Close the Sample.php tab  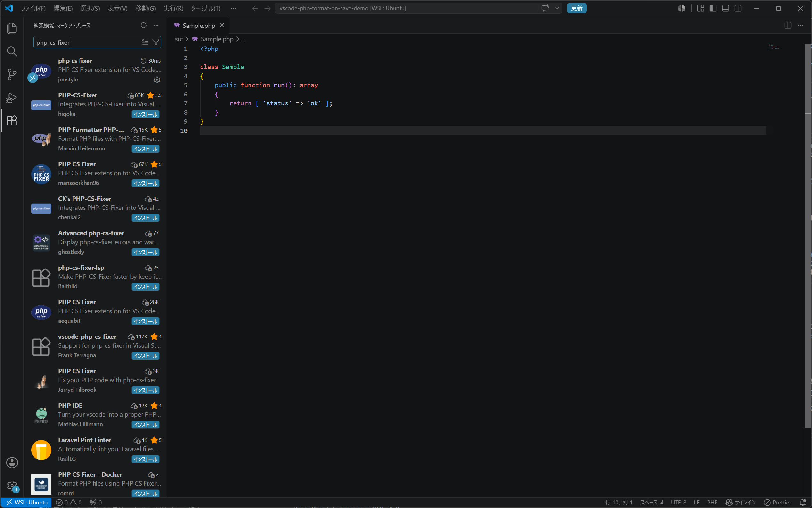[222, 26]
